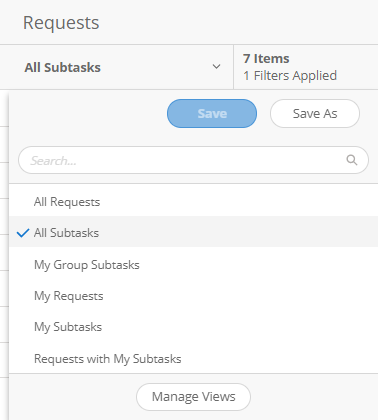Screen dimensions: 378x420
Task: Click the search magnifier icon
Action: pyautogui.click(x=352, y=160)
